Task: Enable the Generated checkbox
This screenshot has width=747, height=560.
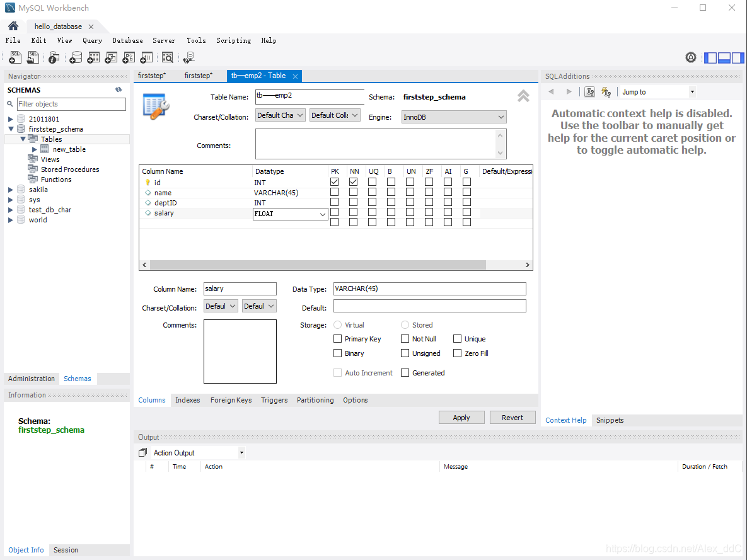Action: click(x=405, y=372)
